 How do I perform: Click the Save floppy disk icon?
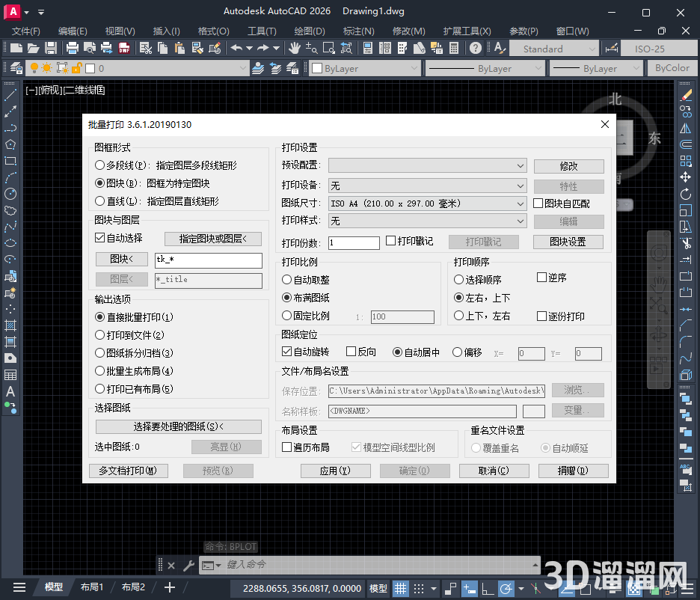pyautogui.click(x=50, y=48)
